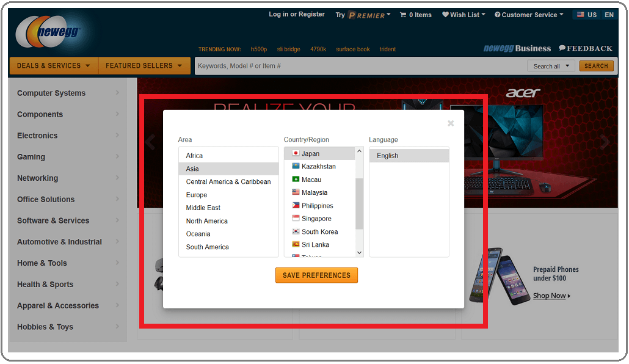Select English in Language list
This screenshot has width=629, height=364.
(x=409, y=156)
